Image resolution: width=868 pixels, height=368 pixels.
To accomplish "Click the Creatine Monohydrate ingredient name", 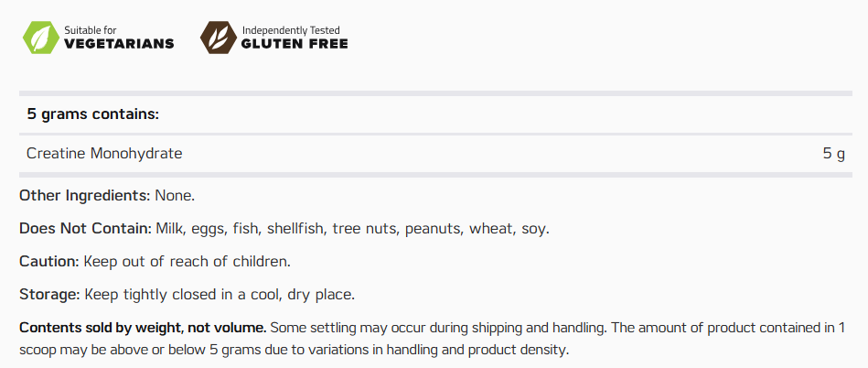I will tap(104, 154).
